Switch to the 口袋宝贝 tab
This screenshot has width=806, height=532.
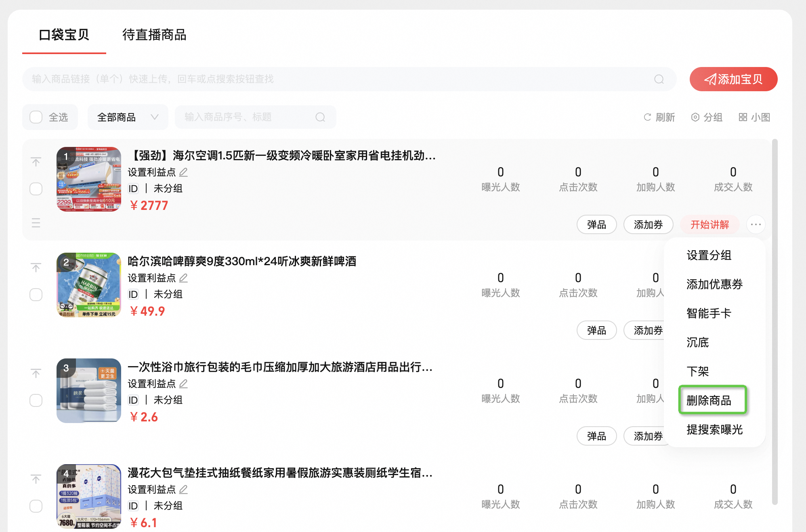pyautogui.click(x=64, y=35)
